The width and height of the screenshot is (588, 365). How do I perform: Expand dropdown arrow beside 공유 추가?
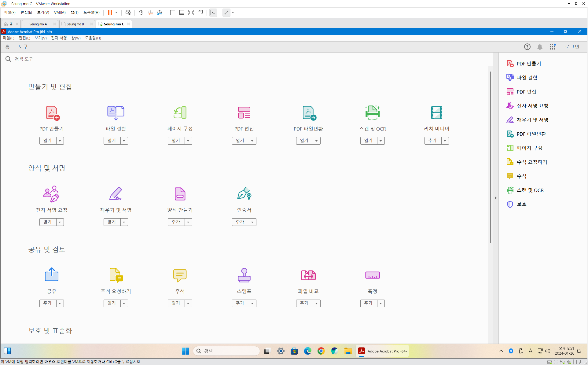point(60,303)
